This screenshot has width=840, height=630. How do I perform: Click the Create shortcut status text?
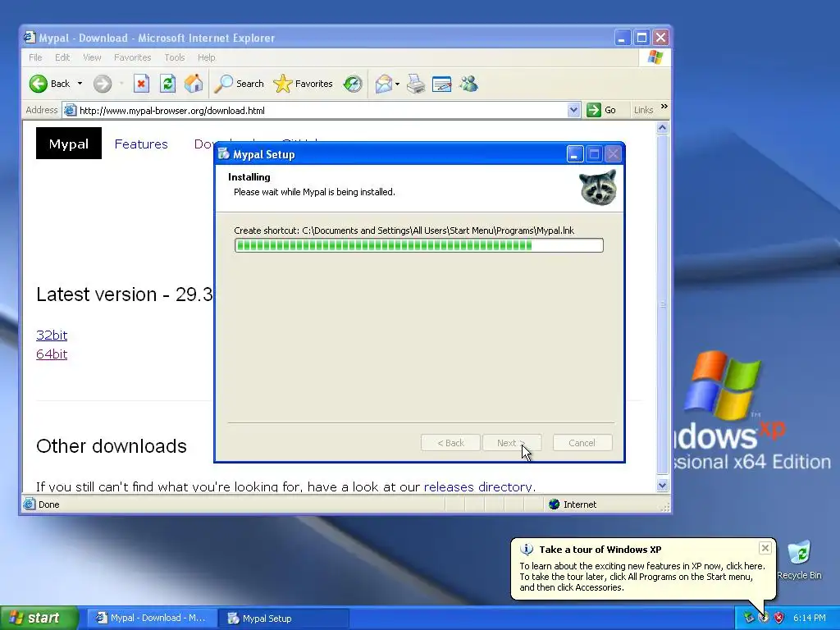(404, 231)
